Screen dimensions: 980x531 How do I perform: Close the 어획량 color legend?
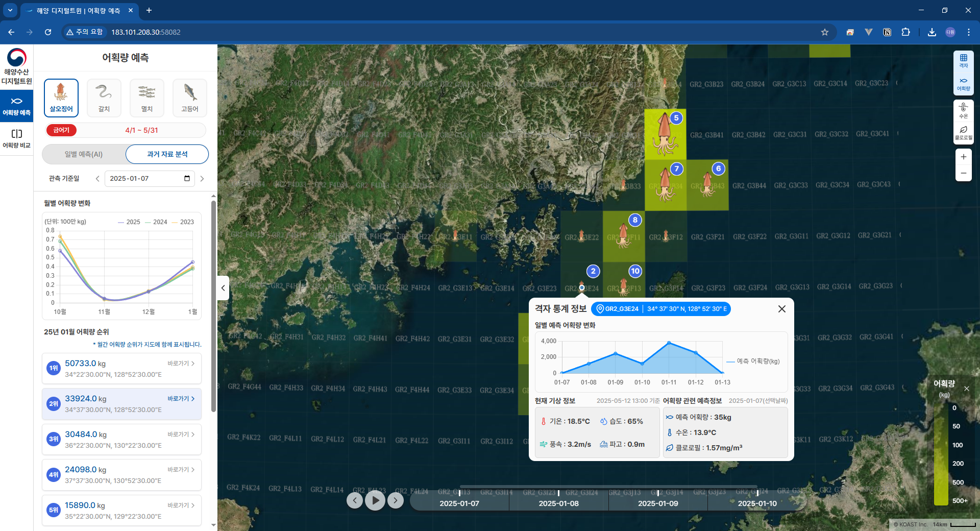click(x=966, y=389)
